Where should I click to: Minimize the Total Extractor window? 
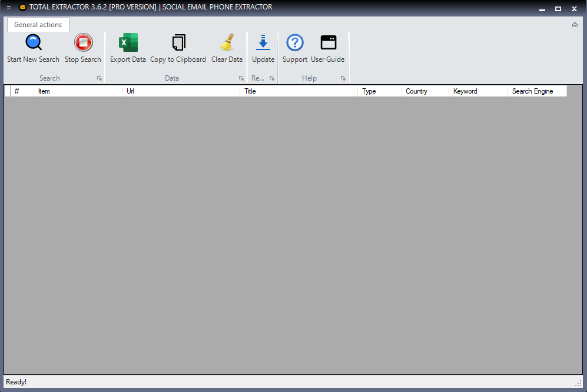point(542,9)
